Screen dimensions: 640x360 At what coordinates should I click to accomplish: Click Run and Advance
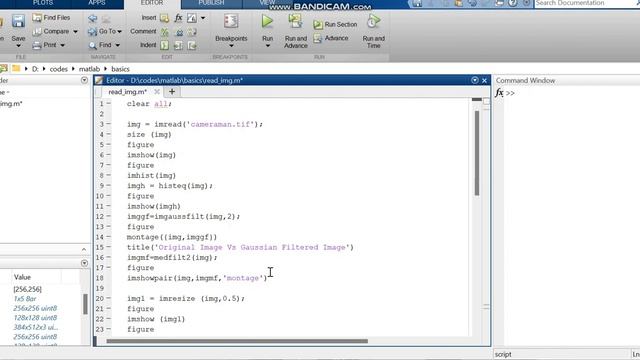point(296,31)
